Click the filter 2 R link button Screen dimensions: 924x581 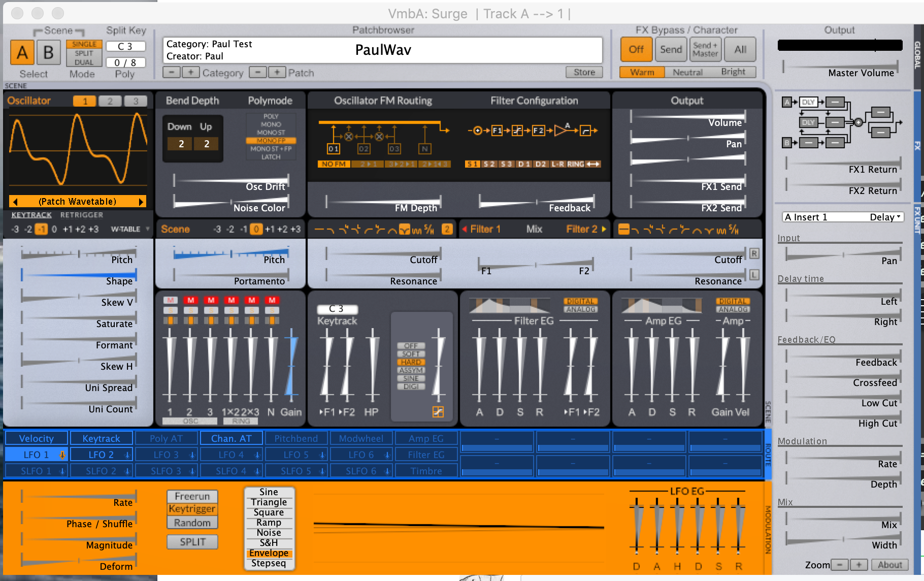tap(754, 253)
